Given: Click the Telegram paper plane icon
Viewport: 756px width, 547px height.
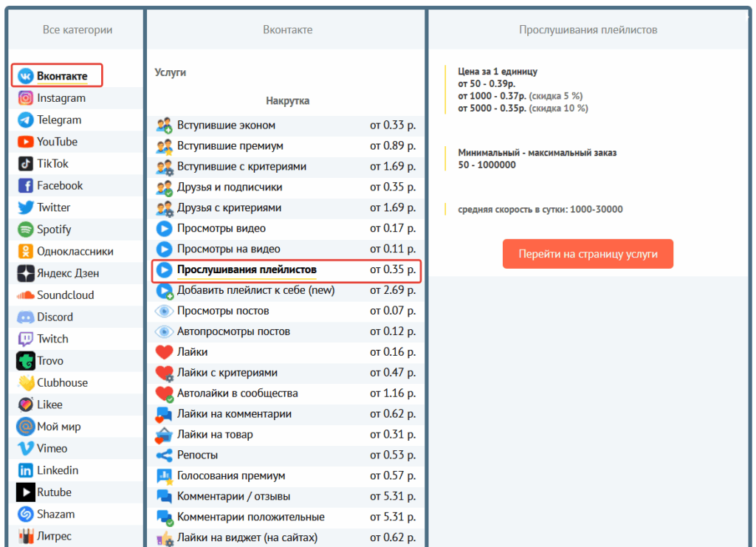Looking at the screenshot, I should (26, 120).
